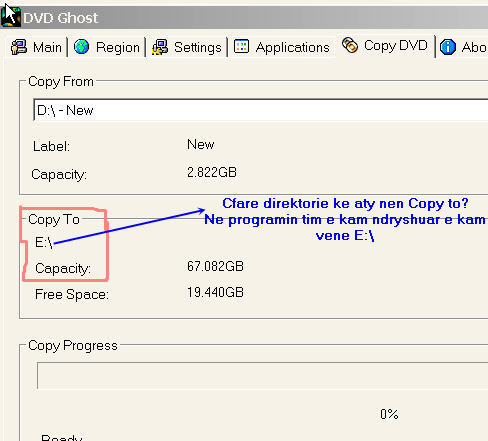Click the About tab info icon

448,47
